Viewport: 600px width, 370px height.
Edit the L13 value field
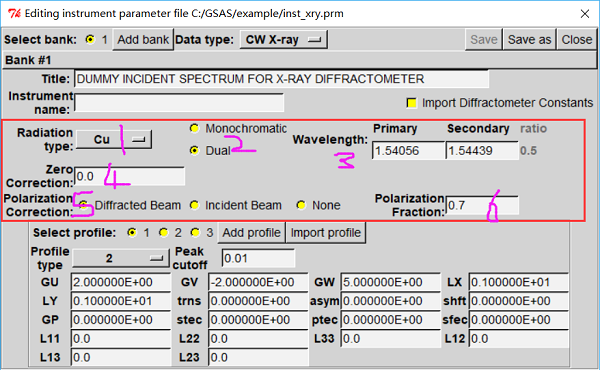(121, 357)
